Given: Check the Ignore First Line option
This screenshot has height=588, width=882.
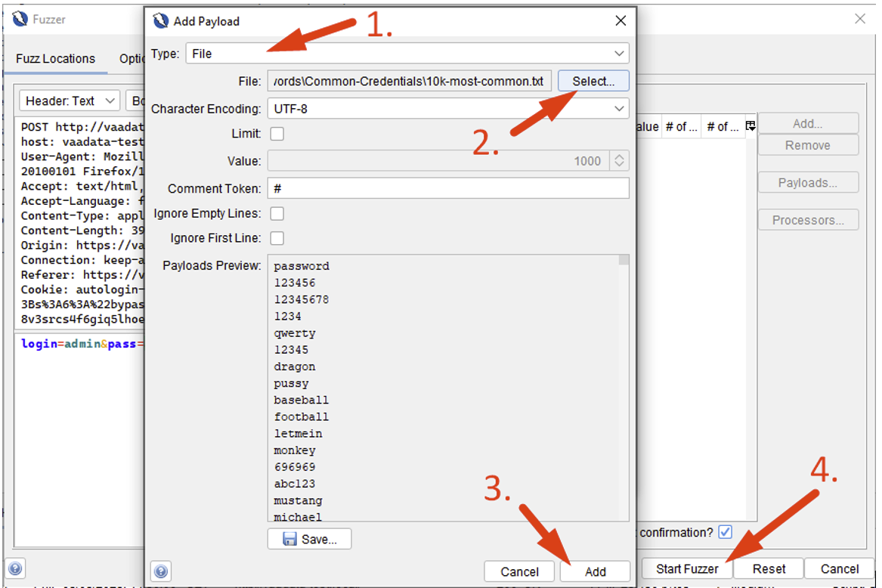Looking at the screenshot, I should [277, 238].
